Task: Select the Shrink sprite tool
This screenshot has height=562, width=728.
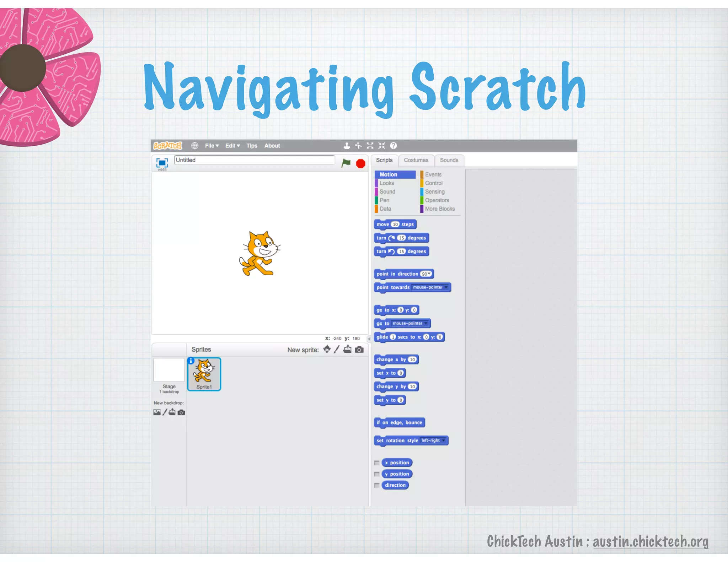Action: click(382, 146)
